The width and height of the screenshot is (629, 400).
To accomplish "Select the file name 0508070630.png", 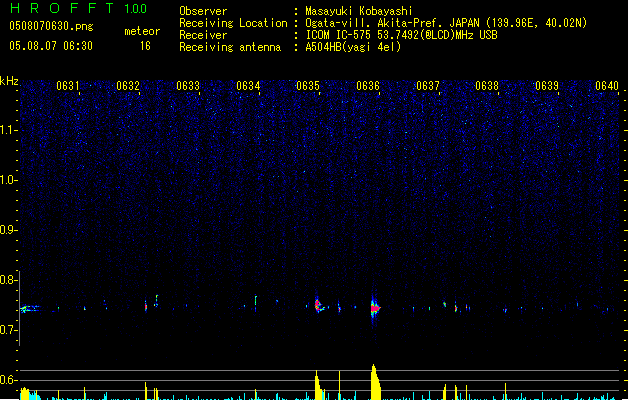I will [x=51, y=26].
